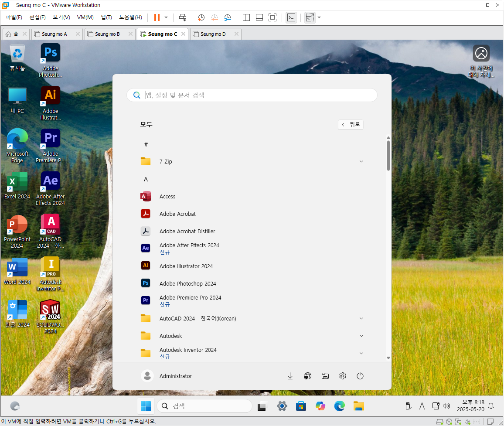Screen dimensions: 504x426
Task: Expand the AutoCAD 2024 folder chevron
Action: click(361, 318)
